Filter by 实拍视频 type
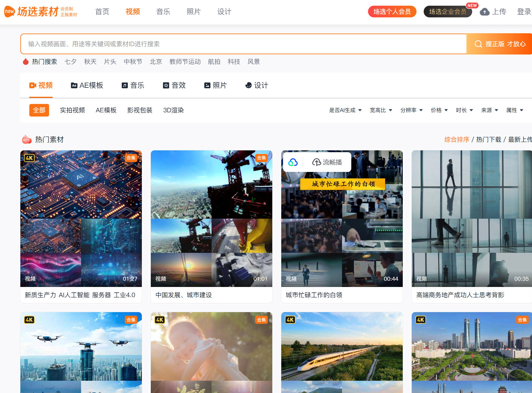Image resolution: width=532 pixels, height=393 pixels. tap(72, 110)
